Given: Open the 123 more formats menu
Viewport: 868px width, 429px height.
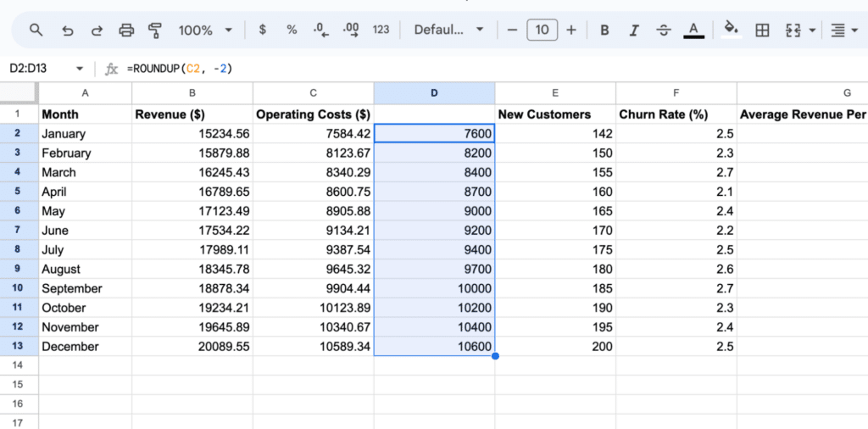Looking at the screenshot, I should [381, 30].
